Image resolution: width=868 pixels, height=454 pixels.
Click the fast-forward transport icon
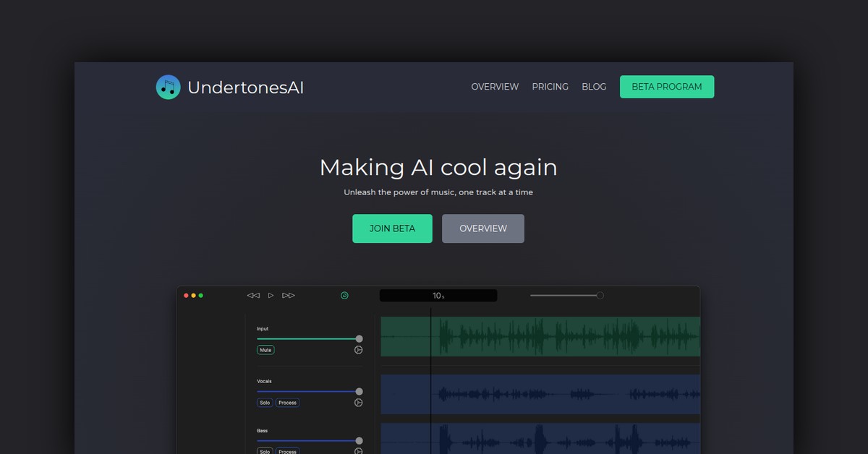click(x=288, y=295)
